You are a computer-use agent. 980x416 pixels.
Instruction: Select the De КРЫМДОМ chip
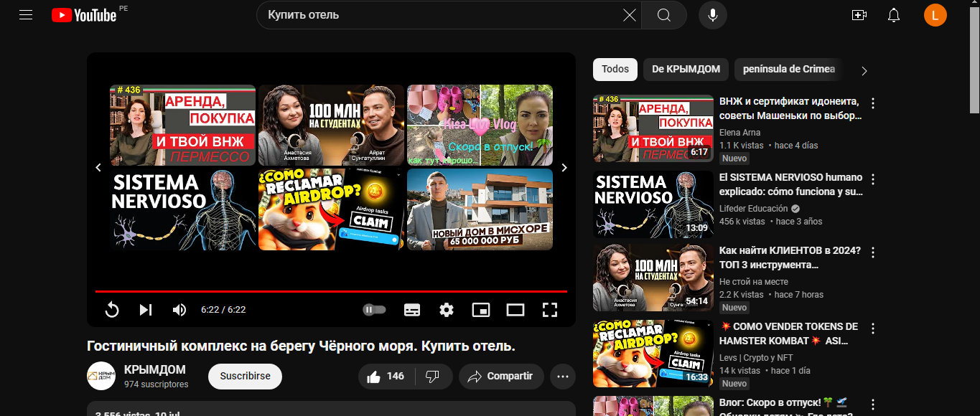click(686, 70)
